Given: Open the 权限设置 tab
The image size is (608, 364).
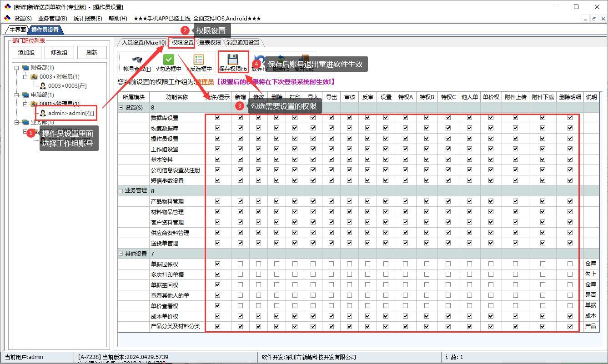Looking at the screenshot, I should [x=183, y=42].
